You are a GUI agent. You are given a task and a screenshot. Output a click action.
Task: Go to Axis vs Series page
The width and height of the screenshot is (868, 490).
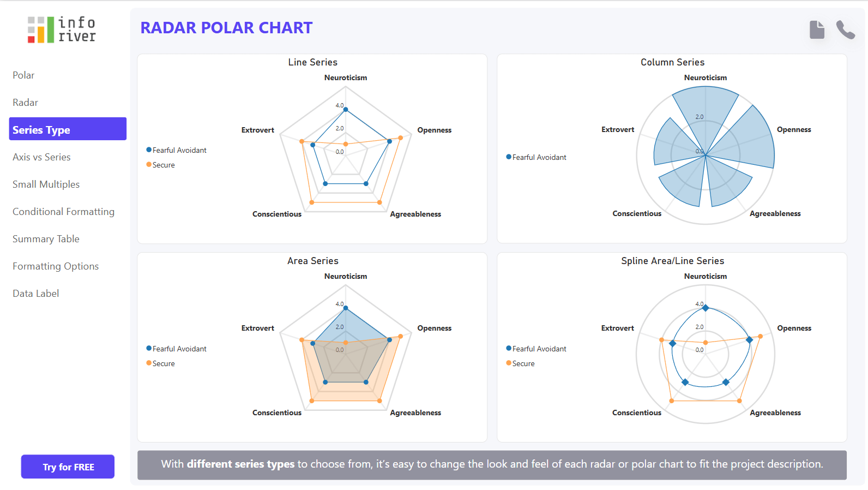[41, 157]
